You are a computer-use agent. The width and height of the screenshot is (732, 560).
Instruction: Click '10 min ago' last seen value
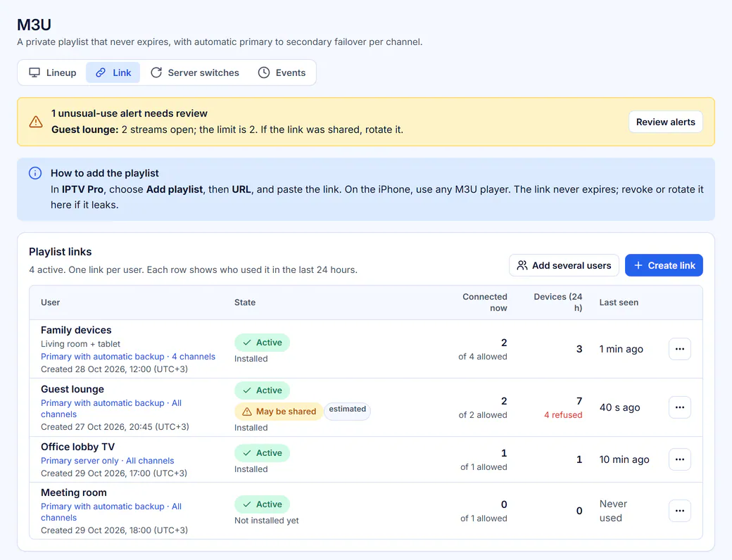pyautogui.click(x=624, y=459)
